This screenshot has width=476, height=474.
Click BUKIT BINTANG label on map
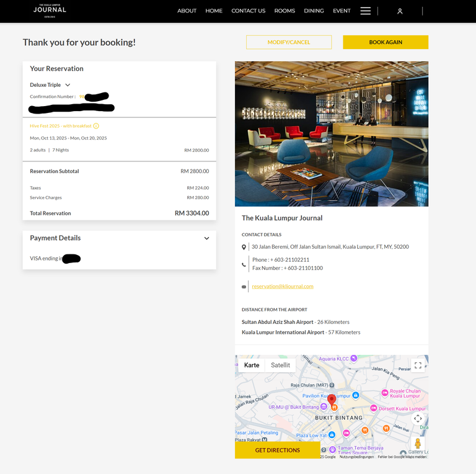339,418
